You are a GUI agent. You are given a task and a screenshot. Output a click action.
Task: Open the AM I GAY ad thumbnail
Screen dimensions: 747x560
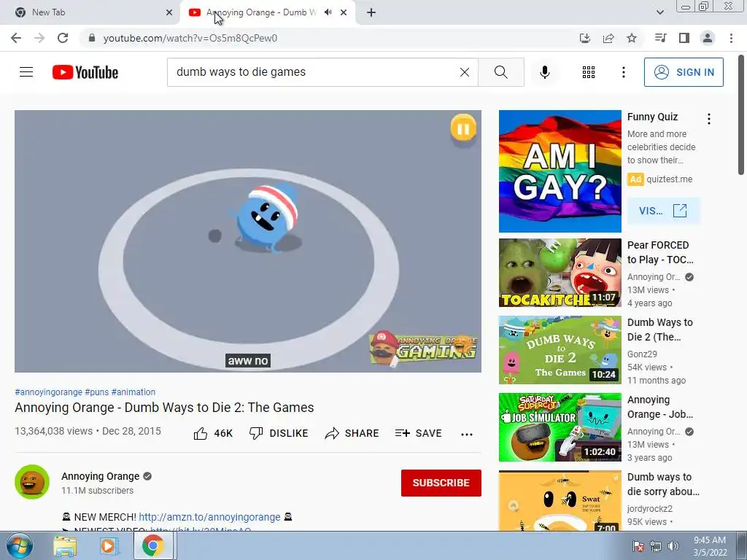point(560,171)
